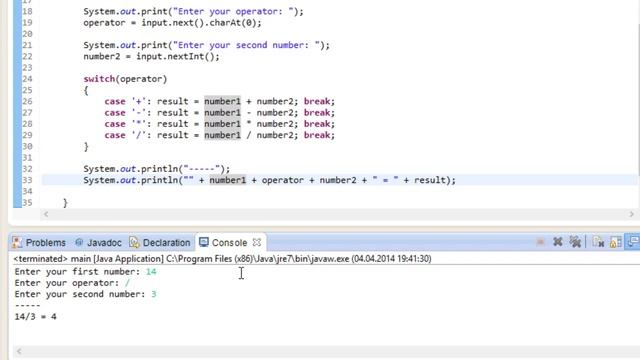Click Remove All Terminated Launches double-X icon
Image resolution: width=640 pixels, height=360 pixels.
click(575, 242)
